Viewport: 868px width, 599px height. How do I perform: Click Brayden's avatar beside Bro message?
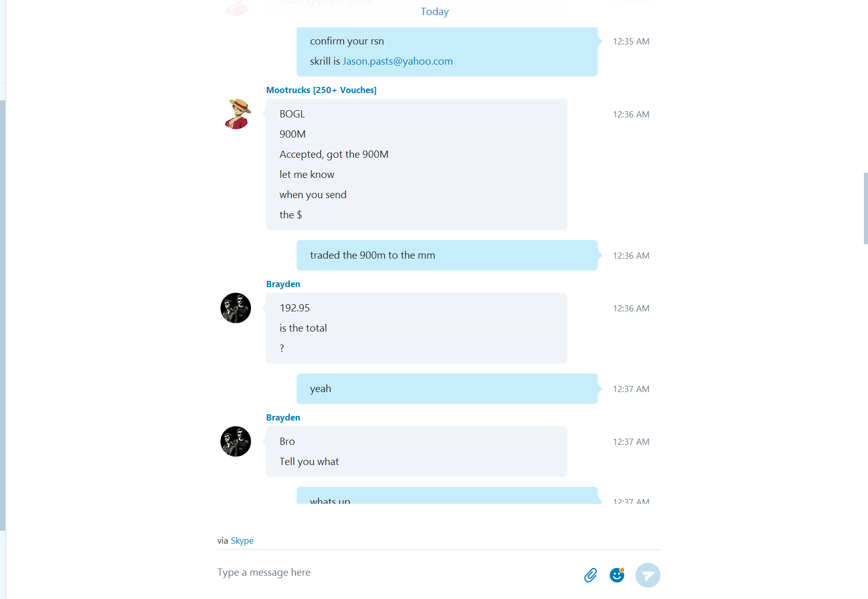point(236,442)
